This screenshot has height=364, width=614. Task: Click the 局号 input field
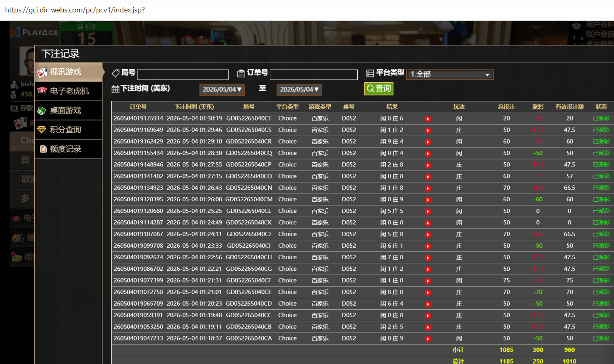183,75
